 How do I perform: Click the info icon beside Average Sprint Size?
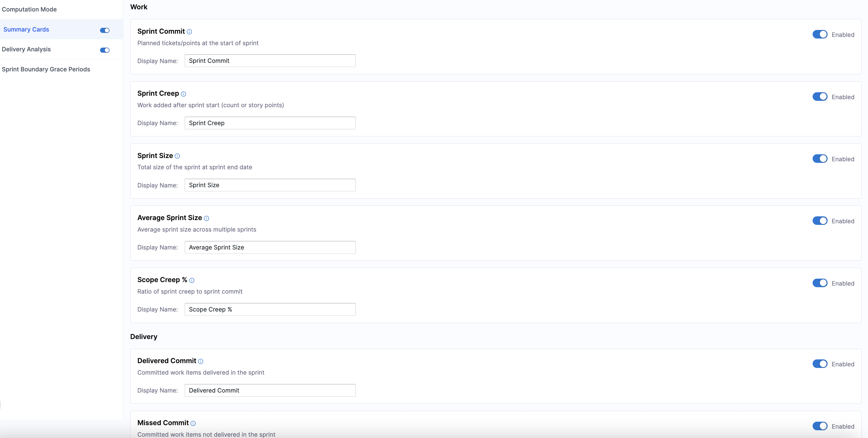point(207,218)
